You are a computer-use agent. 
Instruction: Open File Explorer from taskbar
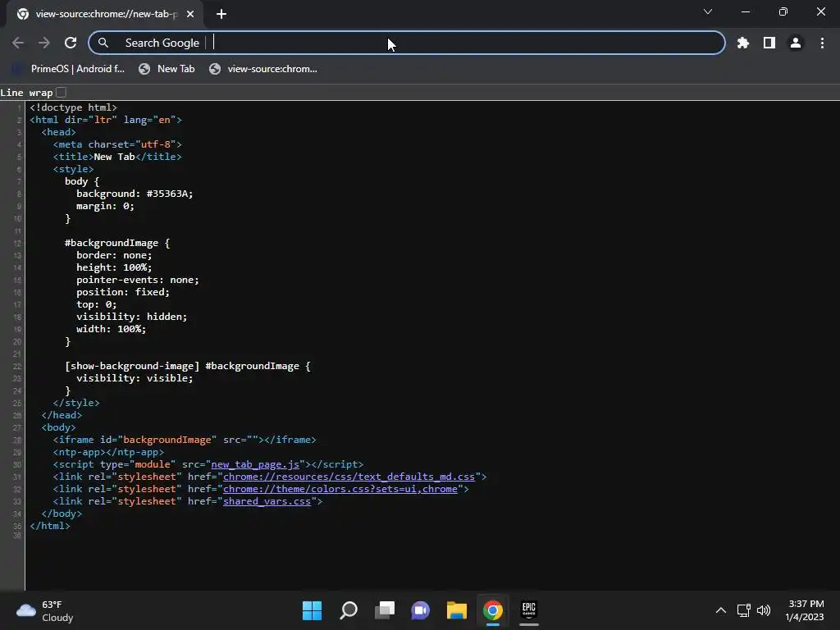[457, 610]
